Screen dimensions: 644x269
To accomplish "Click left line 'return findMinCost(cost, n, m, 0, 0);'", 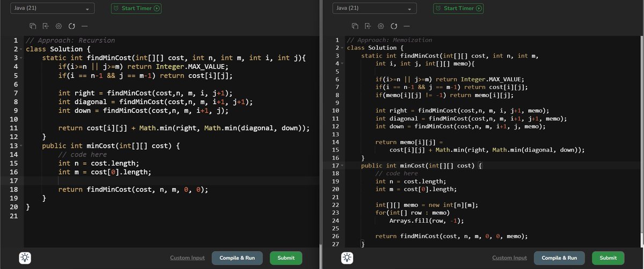I will 133,190.
